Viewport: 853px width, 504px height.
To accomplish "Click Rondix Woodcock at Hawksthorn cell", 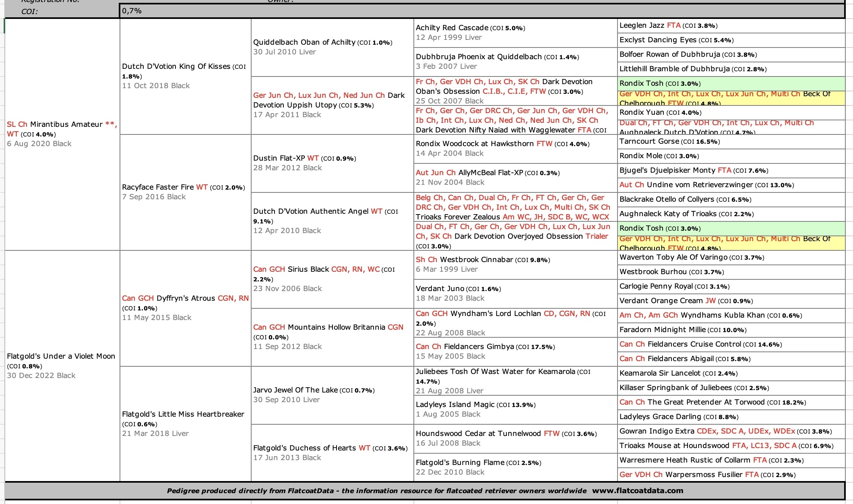I will (x=516, y=149).
